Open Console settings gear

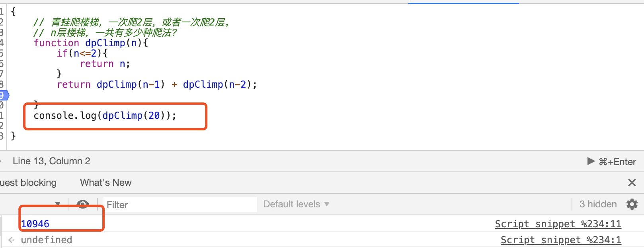coord(632,204)
